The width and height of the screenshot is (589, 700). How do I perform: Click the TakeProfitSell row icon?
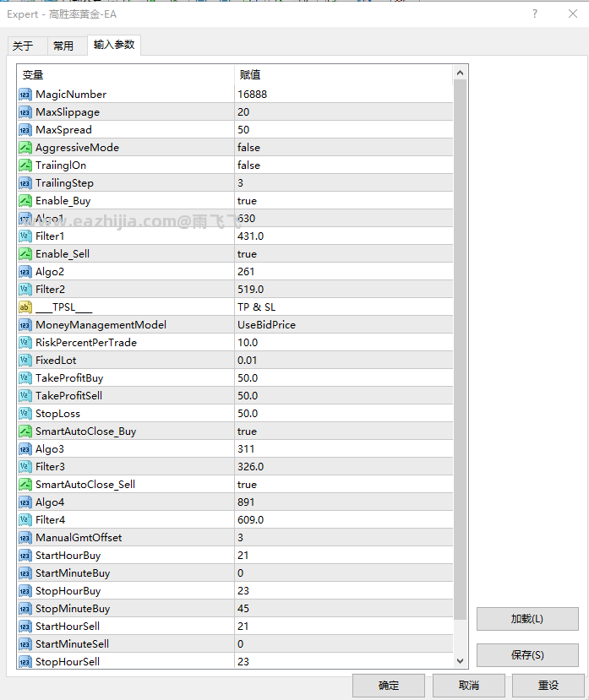point(25,395)
